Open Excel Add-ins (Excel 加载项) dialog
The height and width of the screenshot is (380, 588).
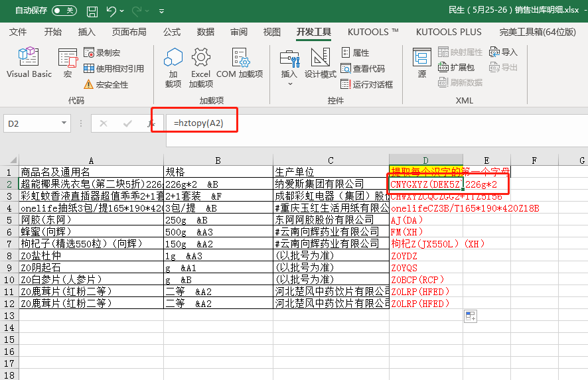point(200,68)
